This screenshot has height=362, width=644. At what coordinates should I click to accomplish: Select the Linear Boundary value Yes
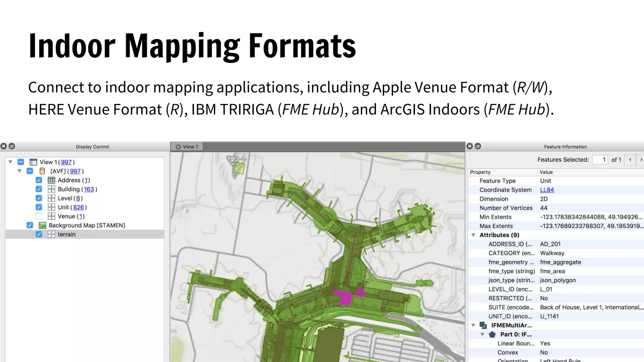coord(545,343)
